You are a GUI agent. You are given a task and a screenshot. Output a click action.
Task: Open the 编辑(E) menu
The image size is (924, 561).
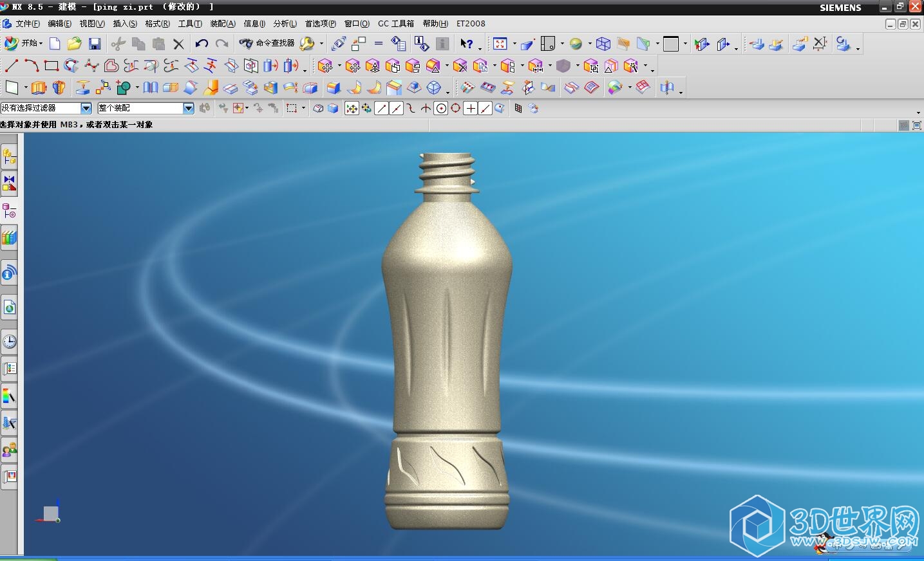pos(60,24)
